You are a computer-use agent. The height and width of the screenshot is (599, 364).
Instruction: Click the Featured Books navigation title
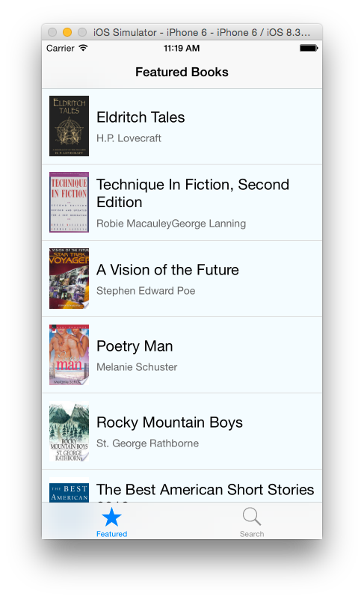182,73
